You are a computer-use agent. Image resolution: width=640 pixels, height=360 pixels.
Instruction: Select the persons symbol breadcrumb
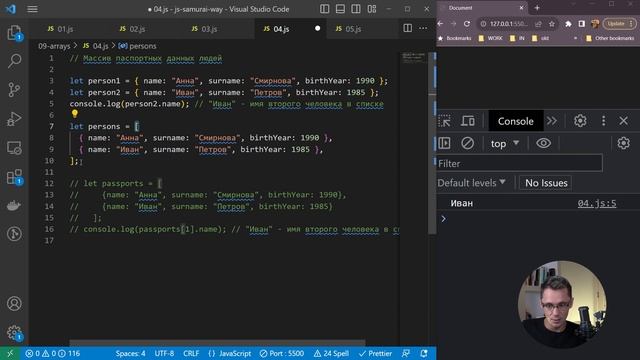click(137, 46)
